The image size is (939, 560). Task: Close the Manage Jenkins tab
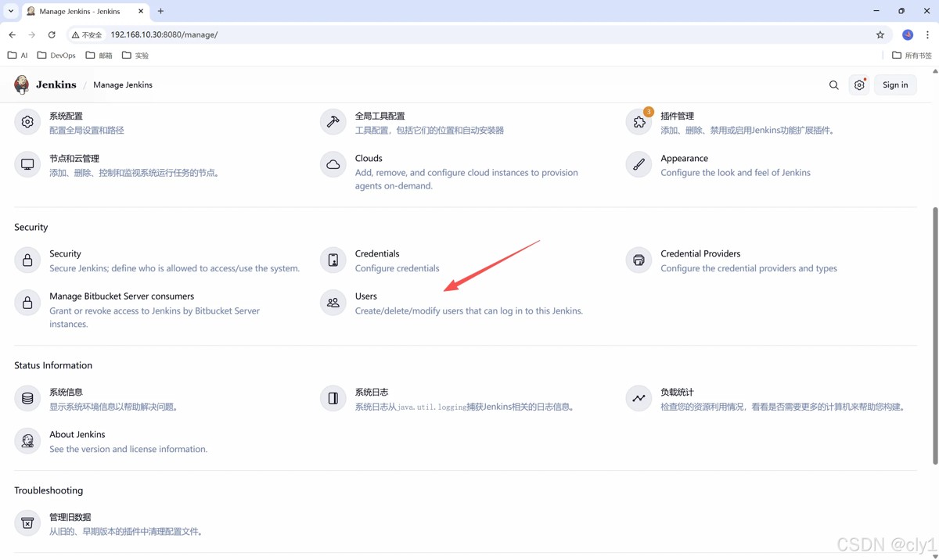pos(141,11)
